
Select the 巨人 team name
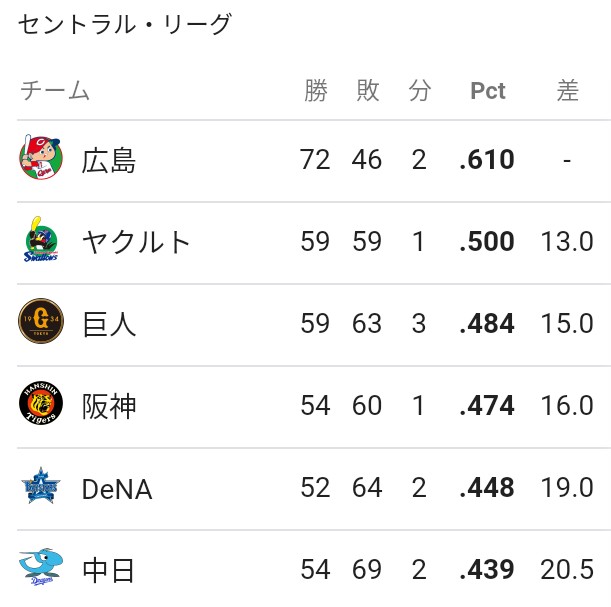(x=109, y=324)
